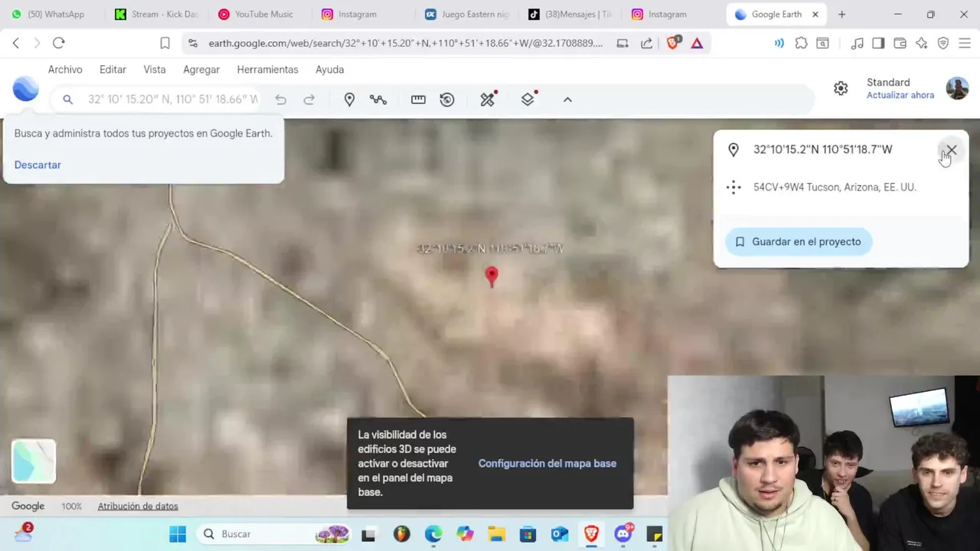Open the Brave Wallet icon
980x551 pixels.
(x=900, y=43)
